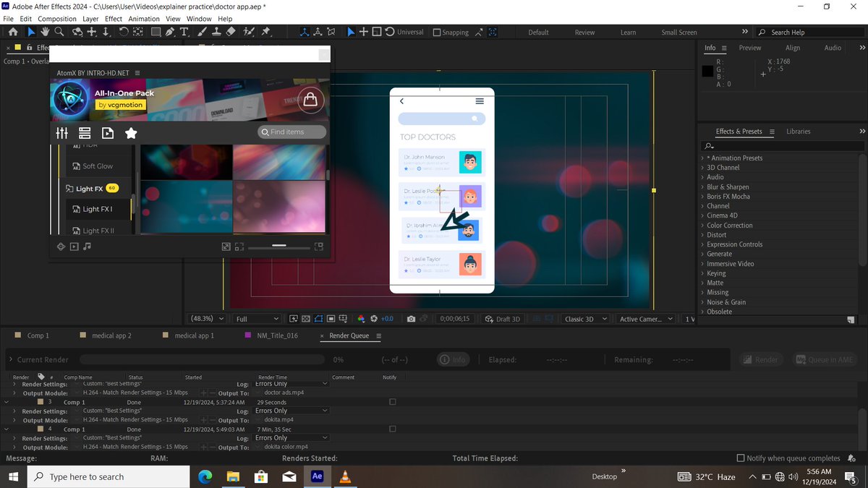Open the Active Camera view dropdown
Screen dimensions: 868x488
coord(646,319)
